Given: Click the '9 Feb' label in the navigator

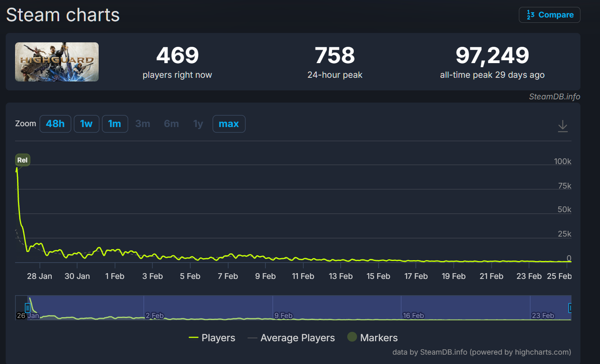Looking at the screenshot, I should pos(284,316).
